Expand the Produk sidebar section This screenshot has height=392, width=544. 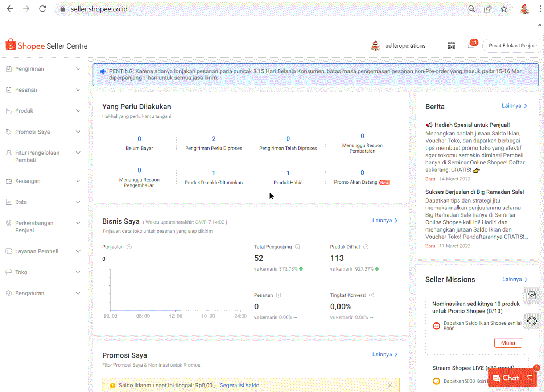(43, 111)
